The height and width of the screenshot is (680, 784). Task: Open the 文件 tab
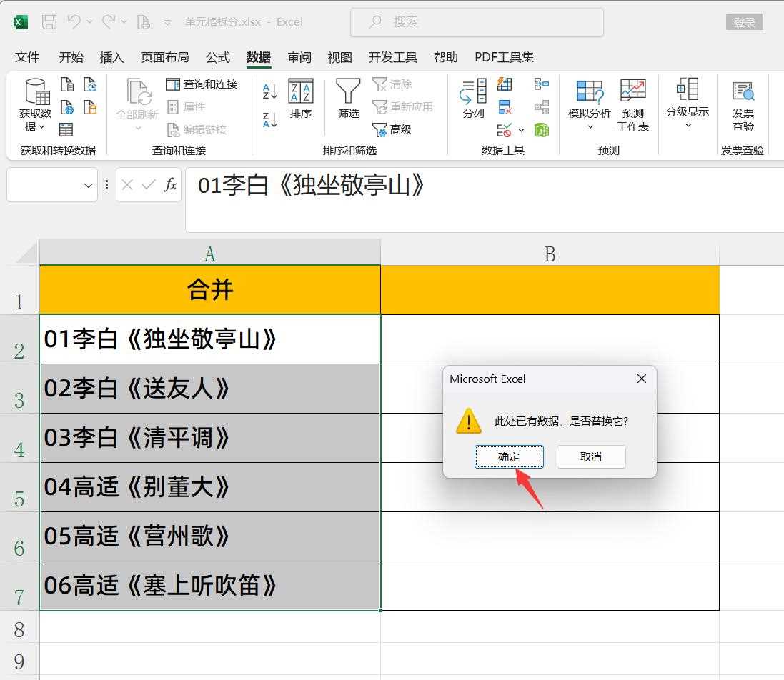27,57
